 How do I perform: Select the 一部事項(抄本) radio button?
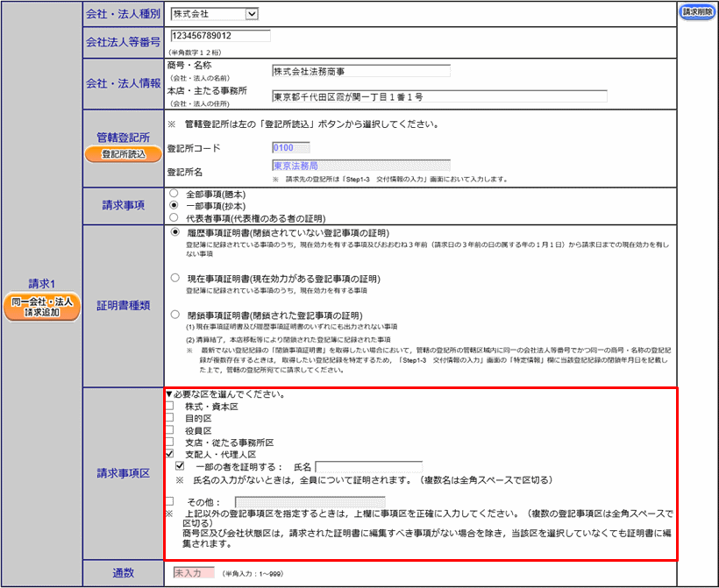point(174,205)
